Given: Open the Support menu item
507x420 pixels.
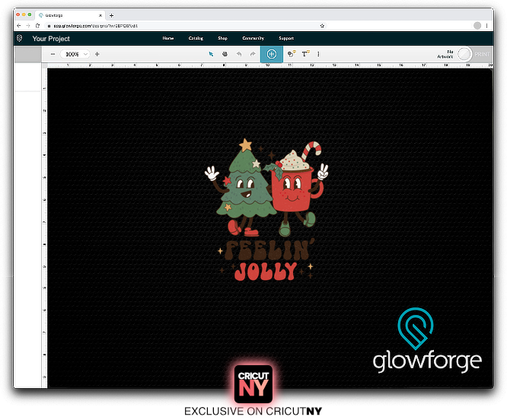Looking at the screenshot, I should (286, 38).
